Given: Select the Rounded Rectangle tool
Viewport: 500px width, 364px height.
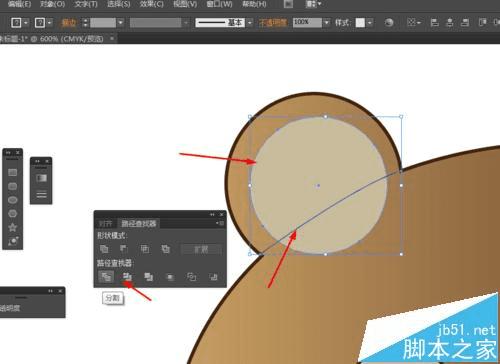Looking at the screenshot, I should pos(12,186).
